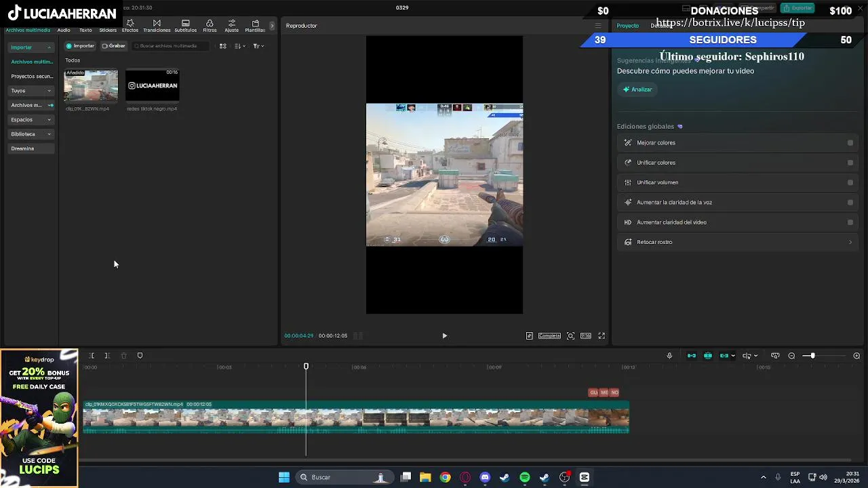Click the split-left trim icon in timeline toolbar
This screenshot has height=488, width=868.
pos(91,356)
